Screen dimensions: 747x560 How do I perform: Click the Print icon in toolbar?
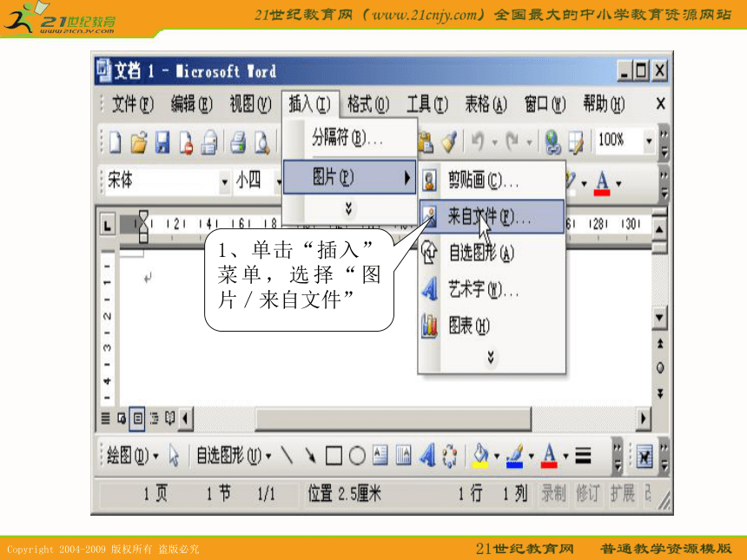coord(238,142)
